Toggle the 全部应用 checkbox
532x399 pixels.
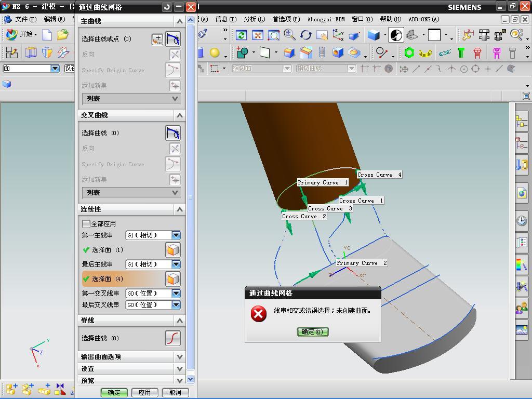[86, 224]
